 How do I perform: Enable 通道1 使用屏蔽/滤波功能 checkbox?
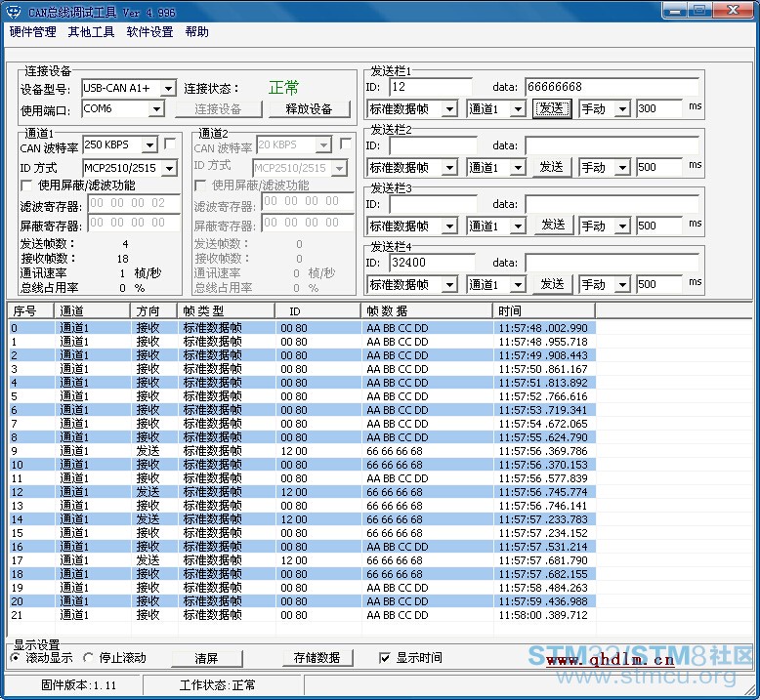click(x=26, y=185)
